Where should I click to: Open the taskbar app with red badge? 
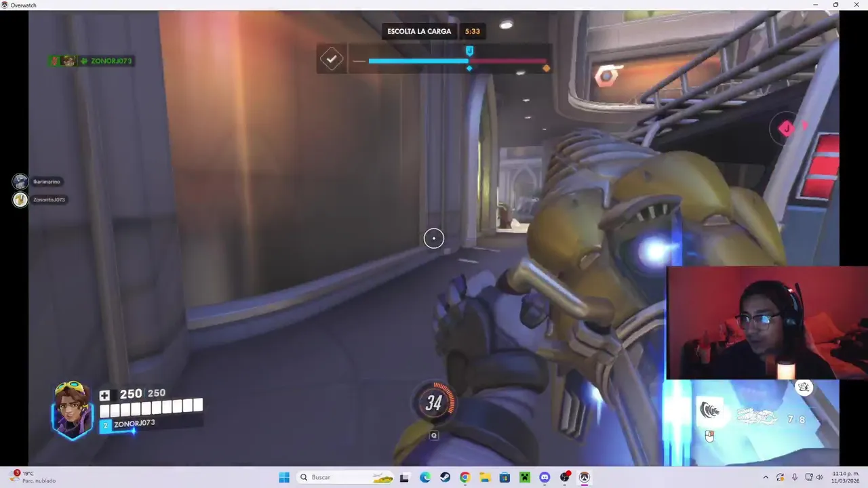[x=565, y=477]
